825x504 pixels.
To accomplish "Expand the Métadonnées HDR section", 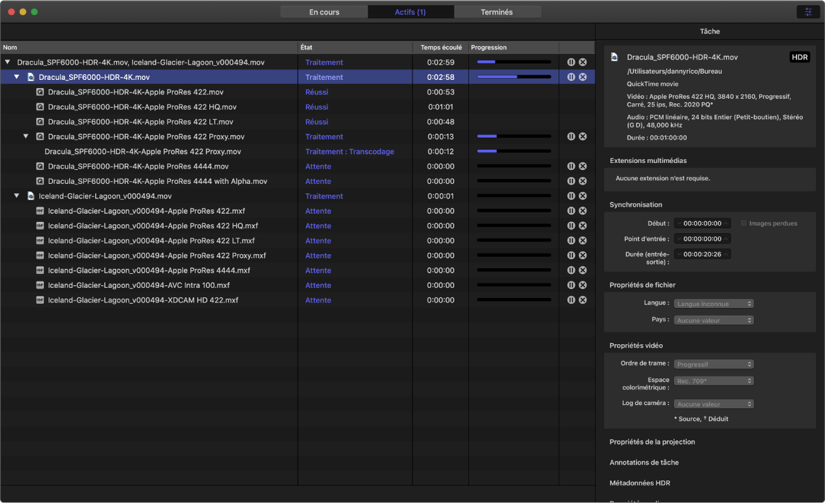I will click(x=639, y=483).
